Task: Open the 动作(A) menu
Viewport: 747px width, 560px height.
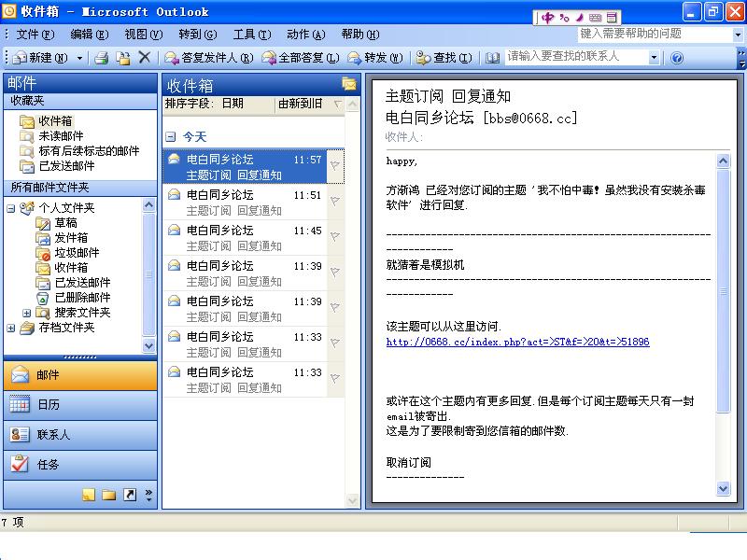Action: click(x=305, y=35)
